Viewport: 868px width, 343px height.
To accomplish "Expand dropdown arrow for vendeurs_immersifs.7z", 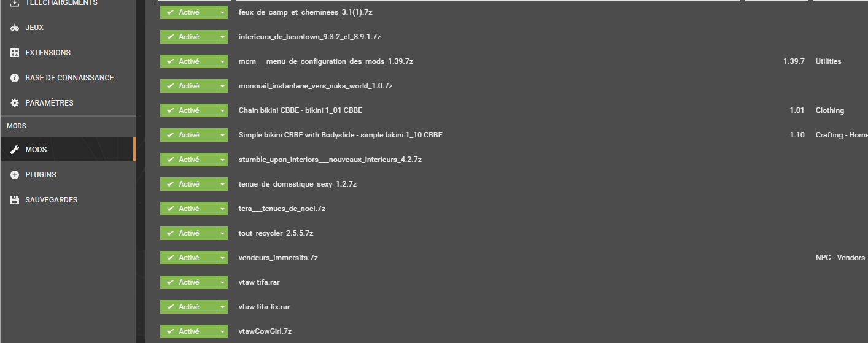I will [222, 258].
